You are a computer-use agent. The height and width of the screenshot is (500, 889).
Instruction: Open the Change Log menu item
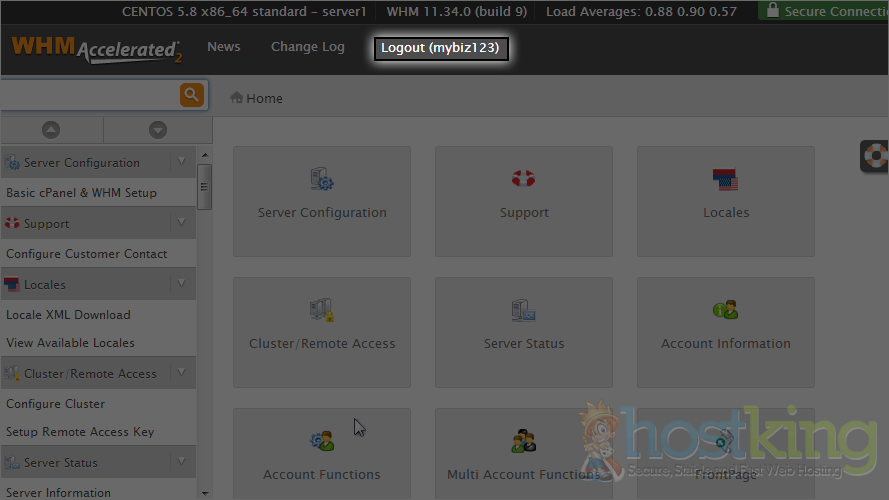(x=307, y=47)
